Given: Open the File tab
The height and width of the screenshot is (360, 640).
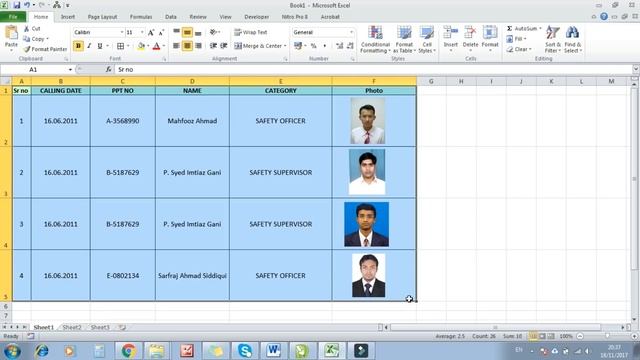Looking at the screenshot, I should (x=13, y=17).
